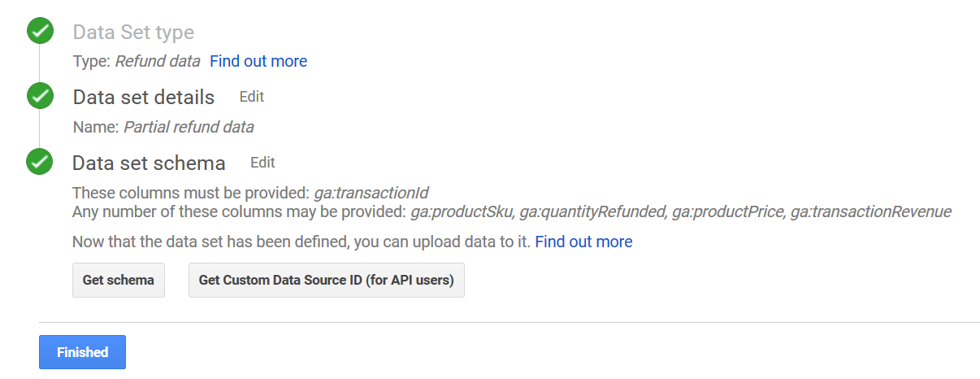The height and width of the screenshot is (379, 980).
Task: Edit the Data set schema section
Action: tap(262, 162)
